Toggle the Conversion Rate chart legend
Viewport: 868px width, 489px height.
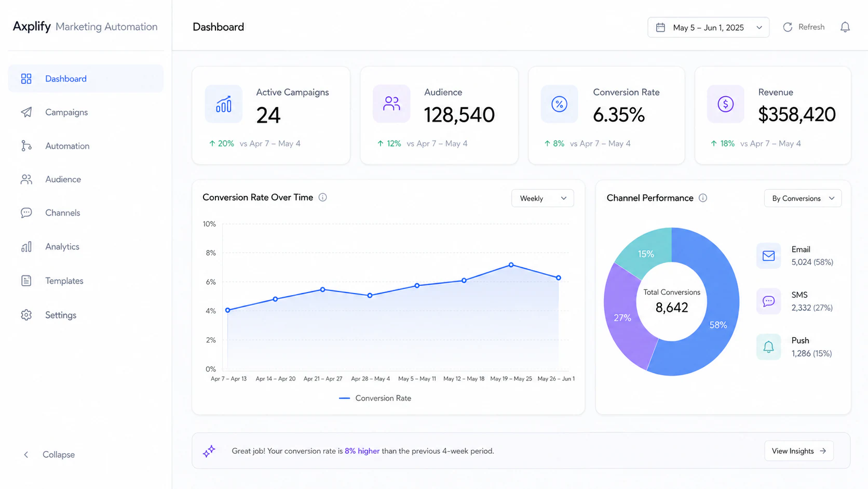pos(375,398)
